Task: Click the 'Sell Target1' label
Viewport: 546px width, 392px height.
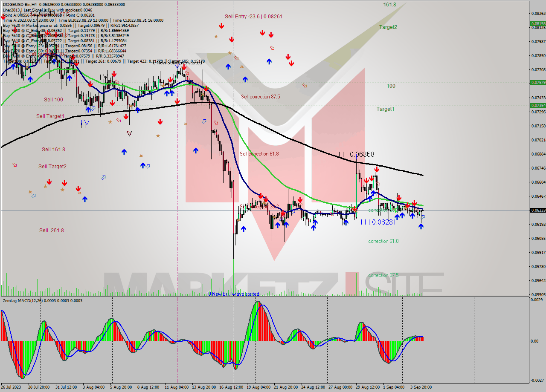Action: 50,116
